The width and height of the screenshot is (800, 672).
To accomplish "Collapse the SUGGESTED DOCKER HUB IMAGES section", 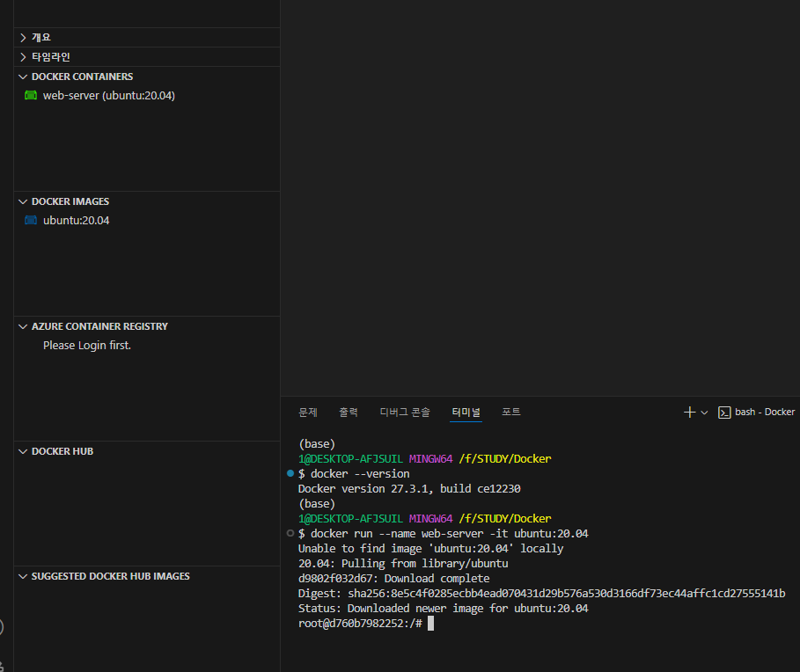I will tap(22, 575).
